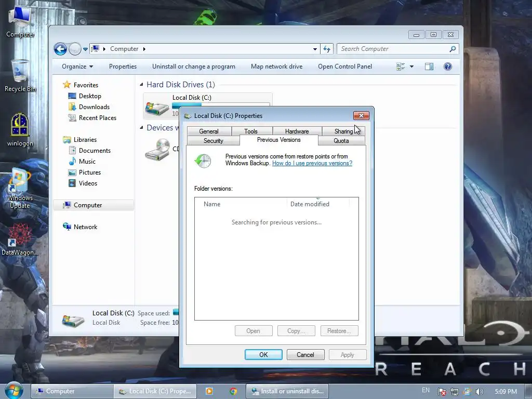
Task: Collapse the Devices group
Action: coord(141,128)
